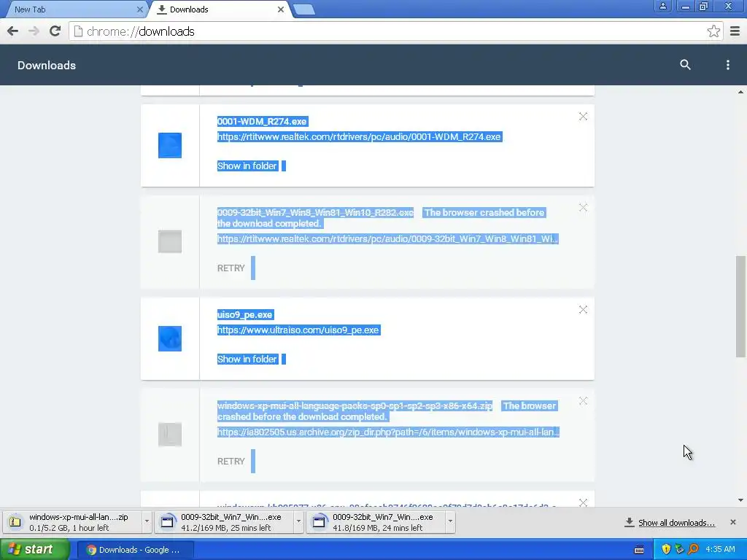Click the 41.2/169 MB download shelf item

224,522
